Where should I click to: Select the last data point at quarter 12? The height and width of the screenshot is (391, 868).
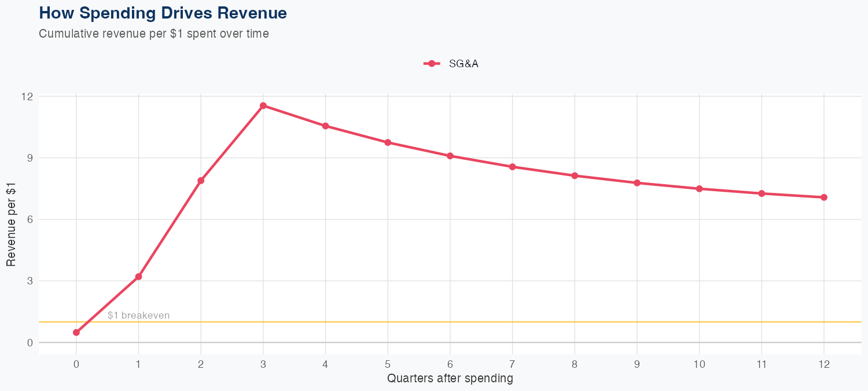pyautogui.click(x=823, y=198)
